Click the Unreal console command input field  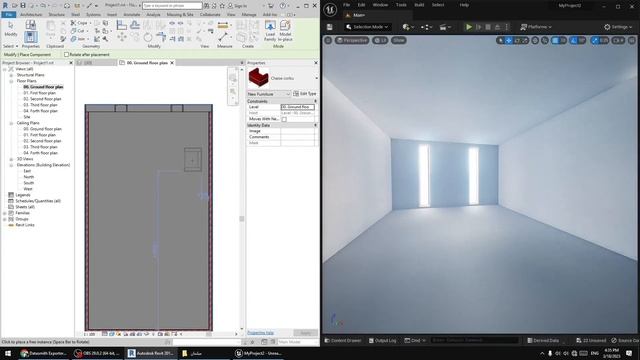coord(475,340)
